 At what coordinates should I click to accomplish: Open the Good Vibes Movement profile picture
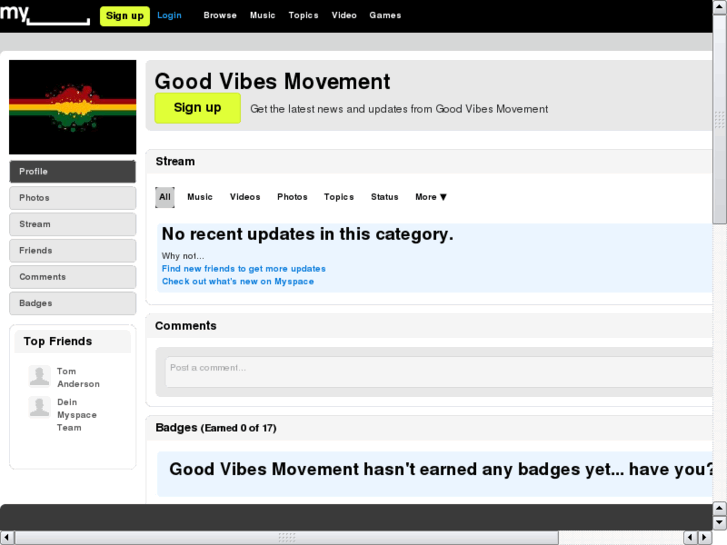click(x=73, y=107)
